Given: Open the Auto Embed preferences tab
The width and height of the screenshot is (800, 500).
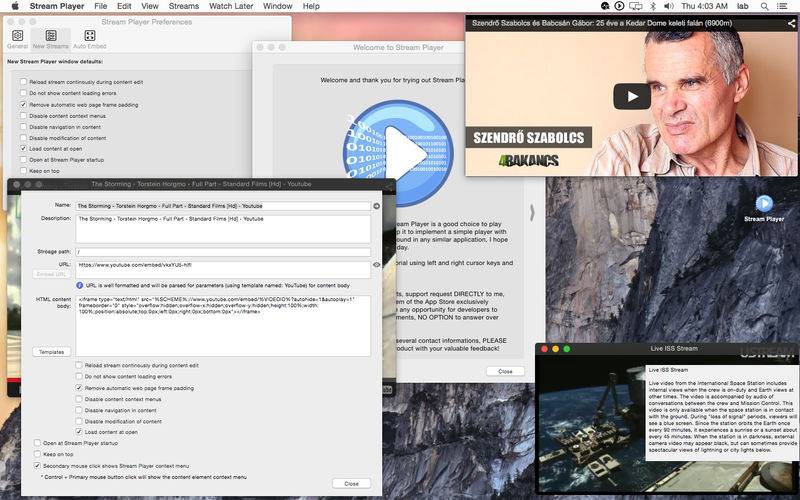Looking at the screenshot, I should (x=90, y=39).
